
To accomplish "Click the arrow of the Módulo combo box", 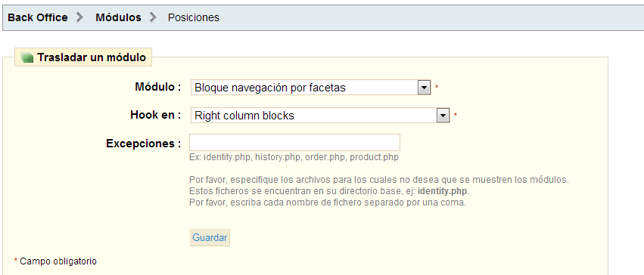I will (x=424, y=88).
